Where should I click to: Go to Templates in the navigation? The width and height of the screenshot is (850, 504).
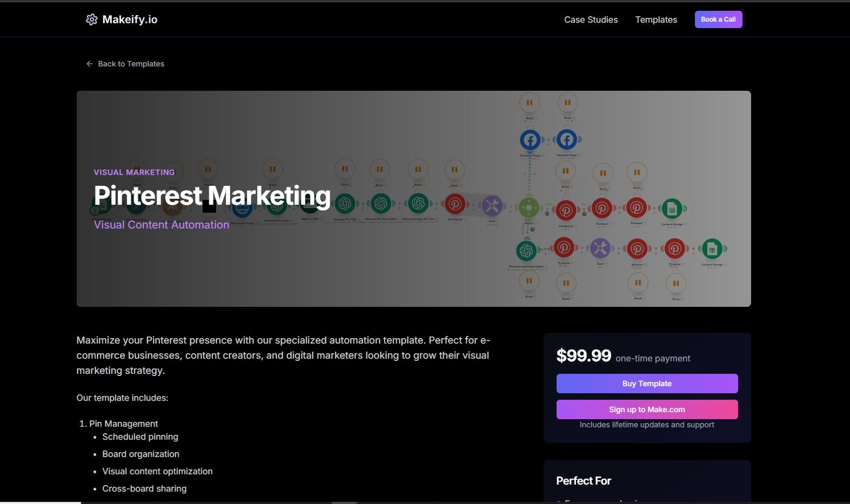coord(656,19)
